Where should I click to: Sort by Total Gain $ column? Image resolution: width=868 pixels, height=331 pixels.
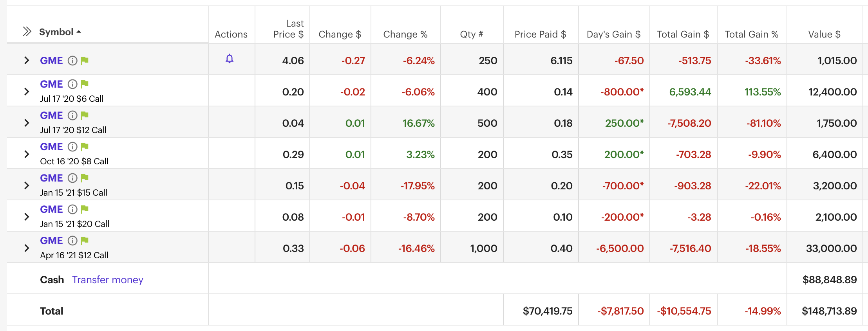point(683,34)
